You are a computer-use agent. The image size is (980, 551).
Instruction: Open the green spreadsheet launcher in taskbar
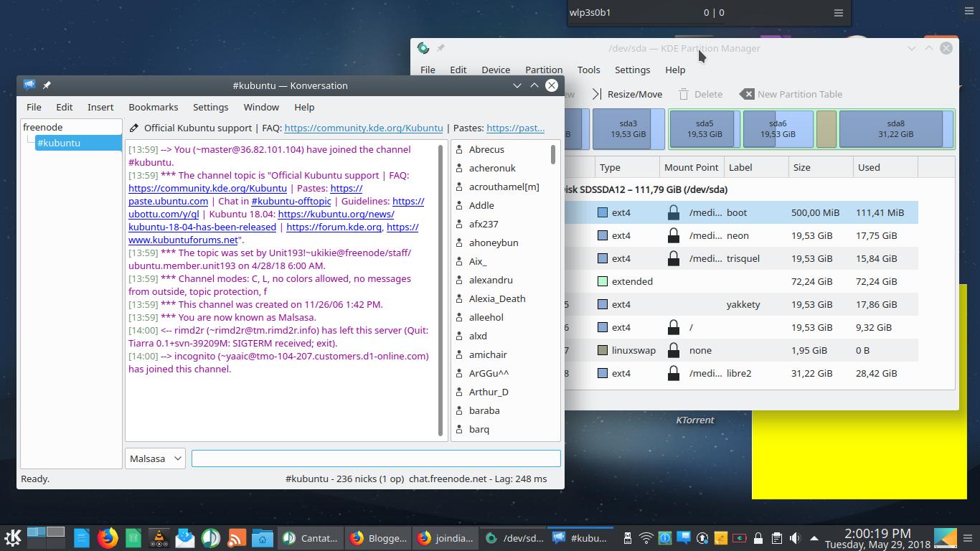click(x=133, y=537)
